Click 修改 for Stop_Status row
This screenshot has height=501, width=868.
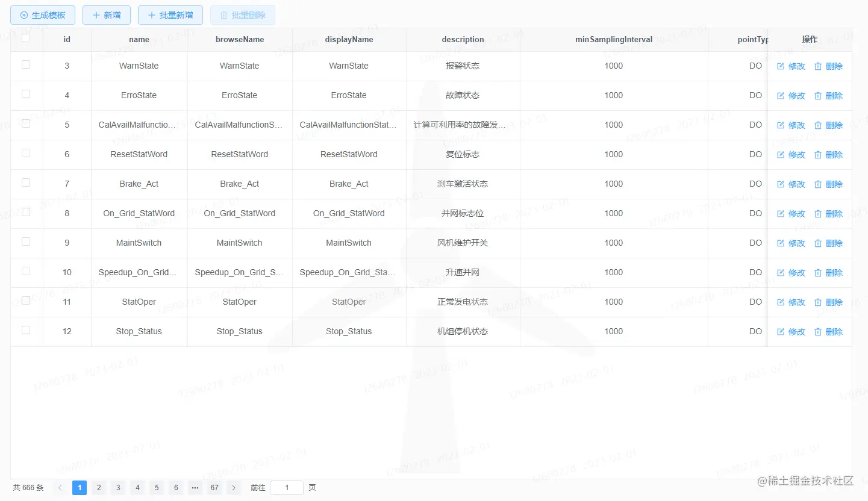click(792, 332)
